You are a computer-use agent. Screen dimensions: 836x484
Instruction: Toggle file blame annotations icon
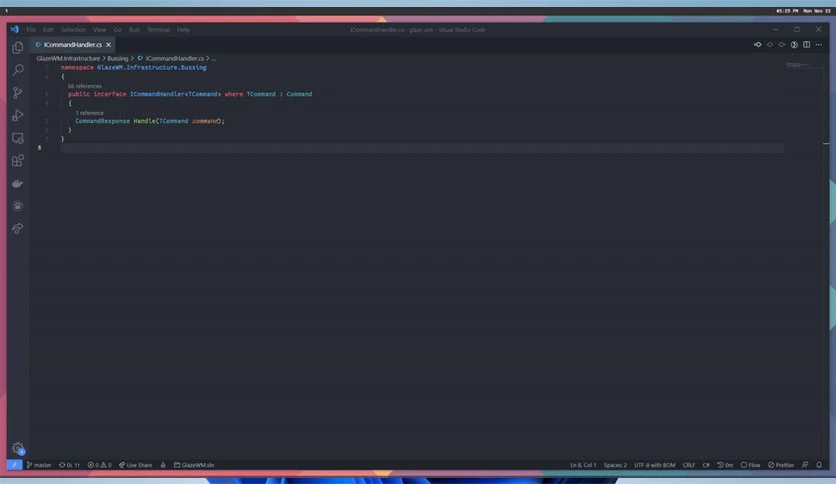[794, 45]
